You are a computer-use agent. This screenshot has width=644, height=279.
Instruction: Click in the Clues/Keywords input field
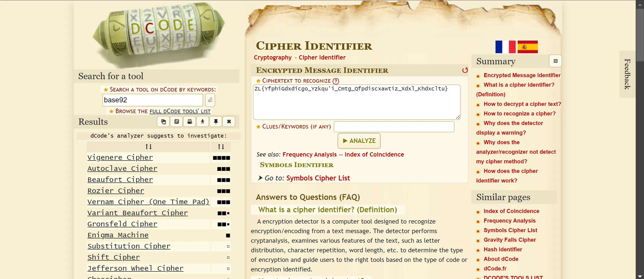tap(394, 127)
